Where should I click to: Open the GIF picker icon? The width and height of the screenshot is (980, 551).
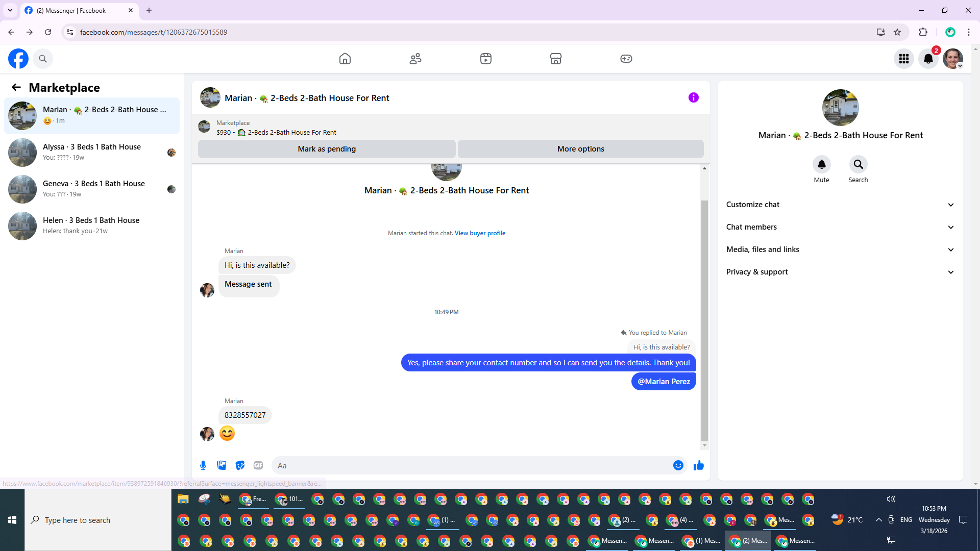[258, 465]
